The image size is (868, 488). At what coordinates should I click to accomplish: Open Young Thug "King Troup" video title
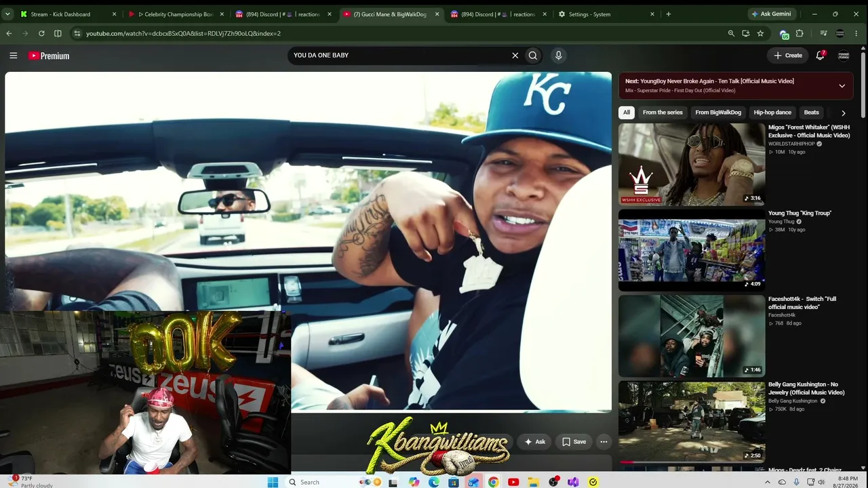coord(800,213)
